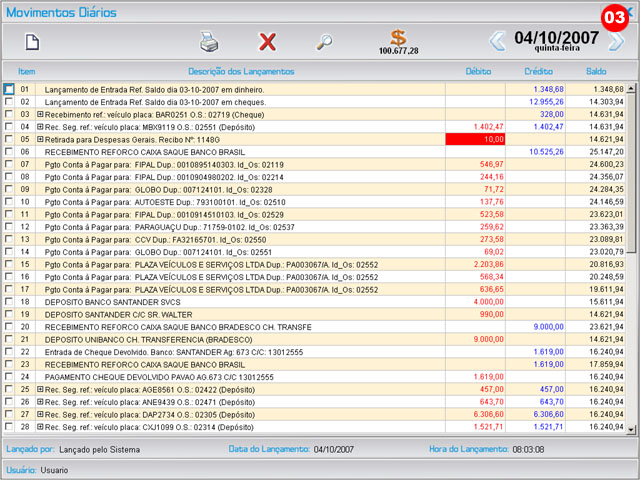640x480 pixels.
Task: Expand item 25 Rec. Seg. AGE8561 entry
Action: (40, 389)
